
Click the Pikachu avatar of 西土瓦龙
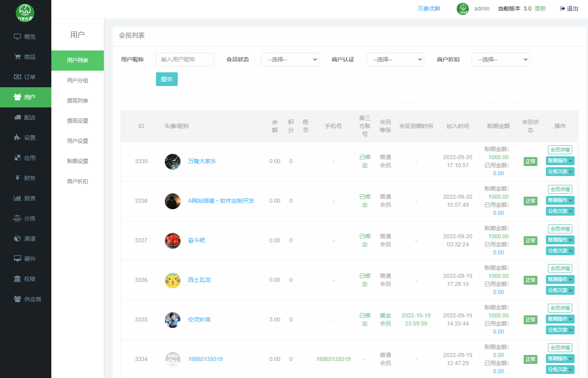tap(173, 280)
